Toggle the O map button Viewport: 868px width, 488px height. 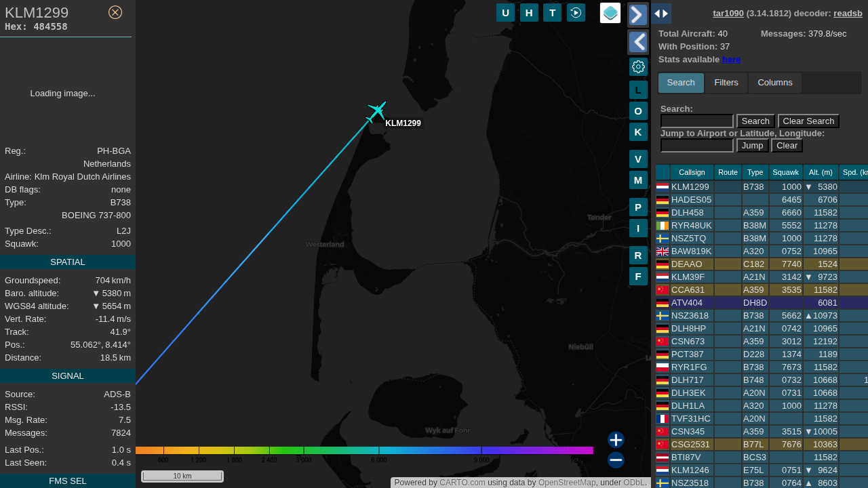pos(638,111)
